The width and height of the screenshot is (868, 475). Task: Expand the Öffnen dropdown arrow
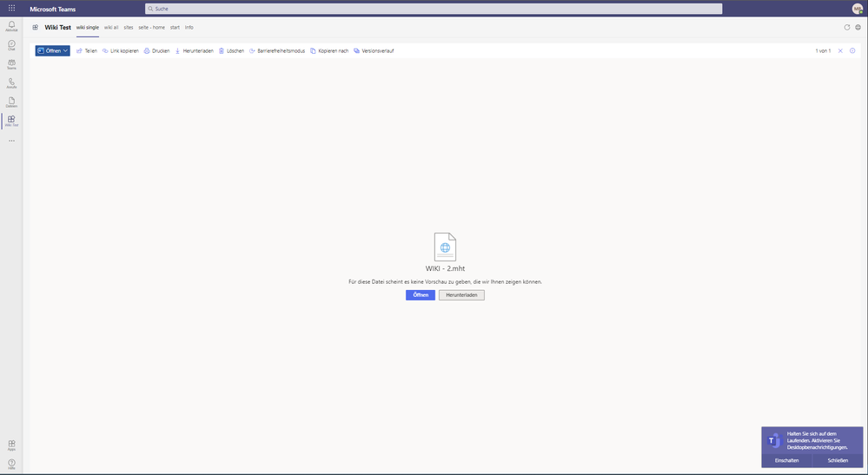click(x=65, y=51)
